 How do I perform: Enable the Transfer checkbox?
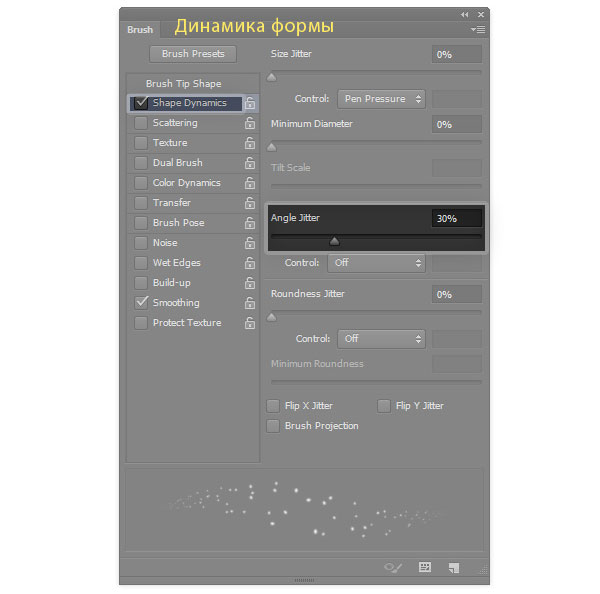tap(141, 202)
